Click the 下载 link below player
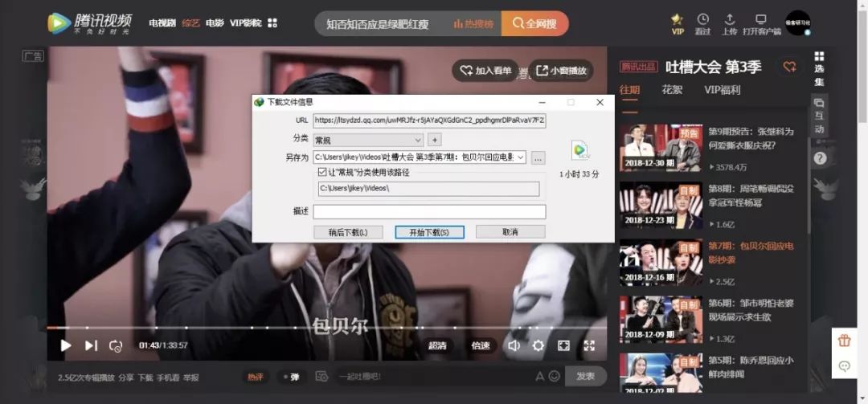 tap(145, 377)
